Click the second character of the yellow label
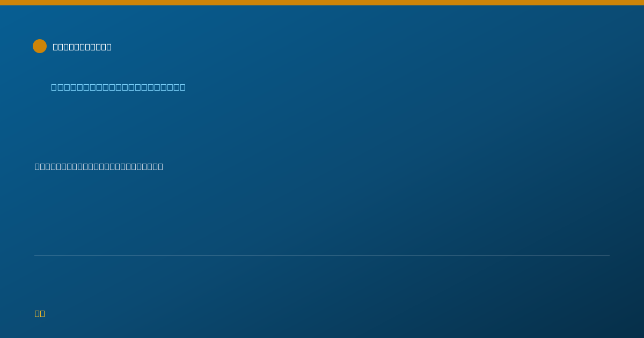644x338 pixels. point(42,313)
